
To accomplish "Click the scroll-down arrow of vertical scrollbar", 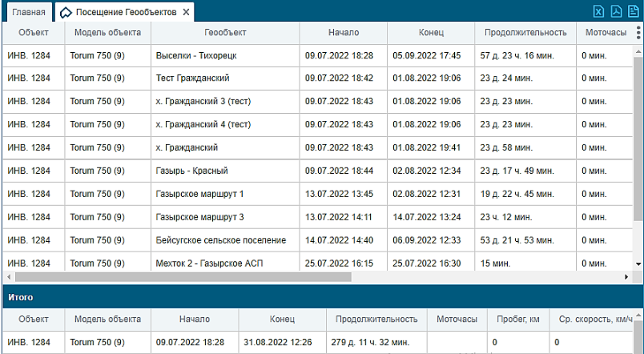I will [x=638, y=265].
